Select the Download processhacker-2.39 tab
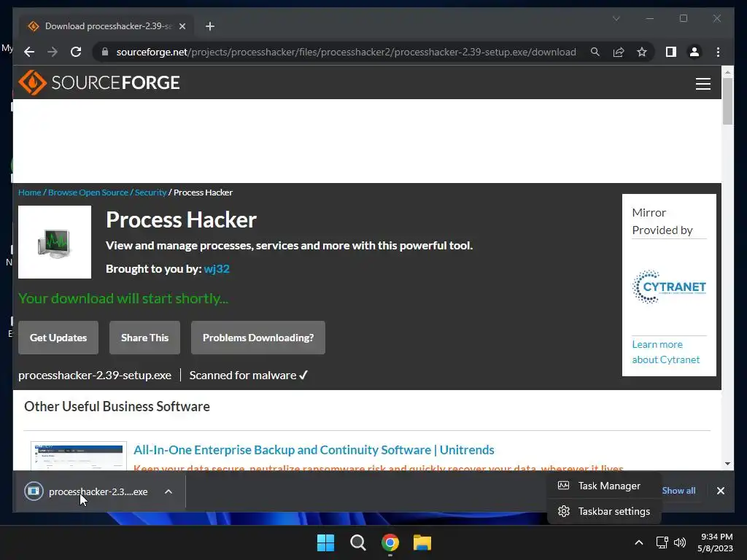Viewport: 747px width, 560px height. pyautogui.click(x=107, y=26)
